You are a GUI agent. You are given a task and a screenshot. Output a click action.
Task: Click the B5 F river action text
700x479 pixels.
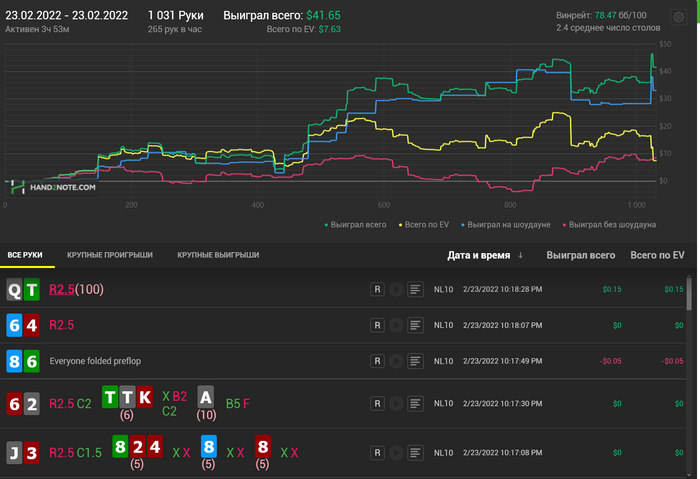(238, 404)
